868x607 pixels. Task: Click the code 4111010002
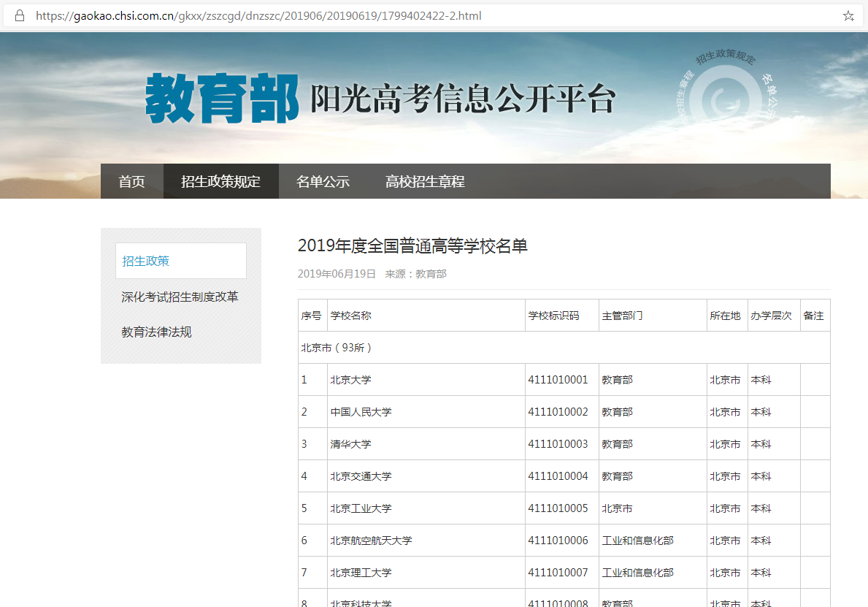point(558,412)
